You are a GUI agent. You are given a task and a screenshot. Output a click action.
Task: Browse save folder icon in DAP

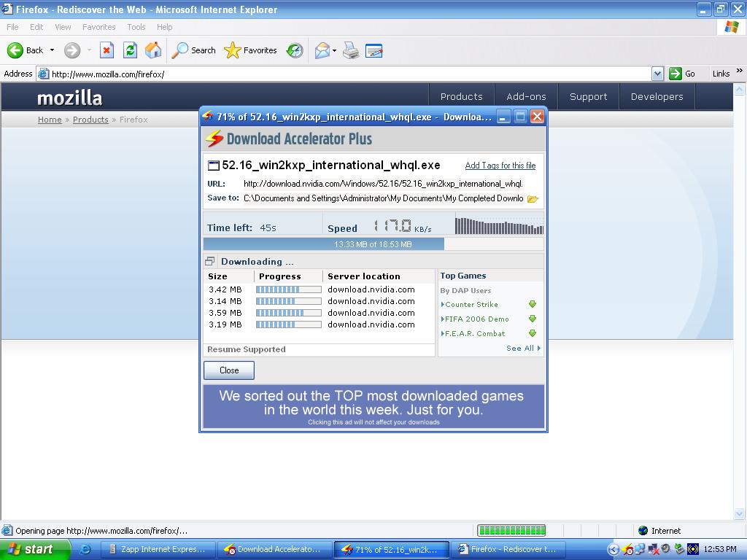(x=533, y=198)
